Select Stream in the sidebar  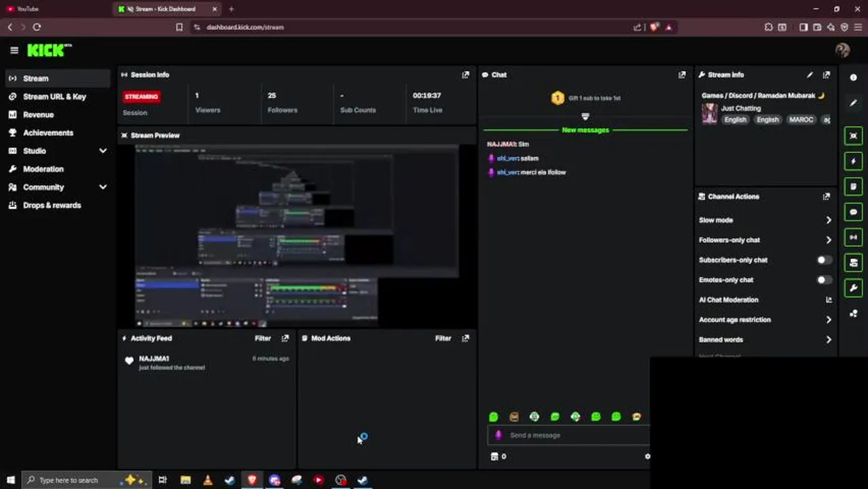point(57,78)
